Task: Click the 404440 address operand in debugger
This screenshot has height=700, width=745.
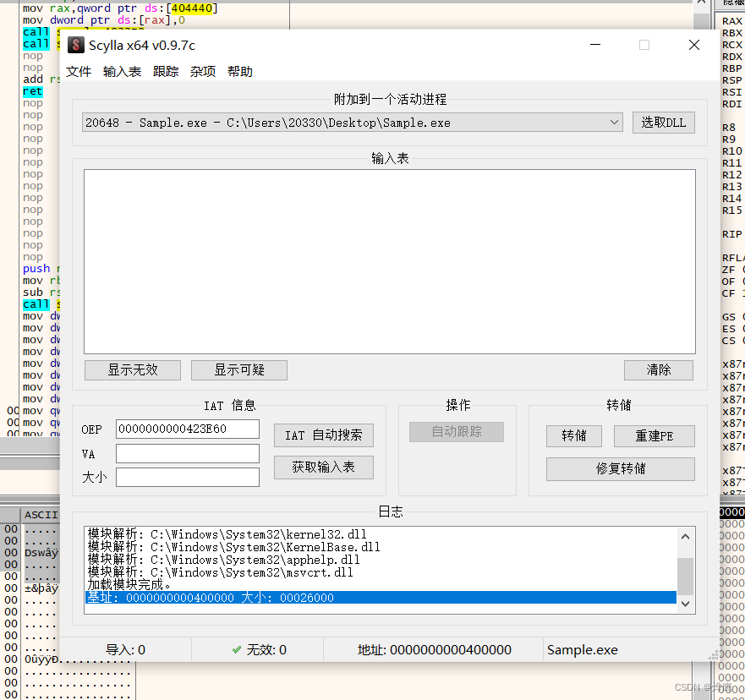Action: pos(191,8)
